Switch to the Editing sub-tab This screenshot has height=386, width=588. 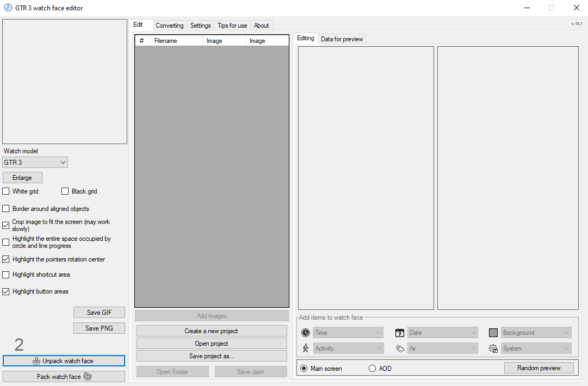coord(305,38)
